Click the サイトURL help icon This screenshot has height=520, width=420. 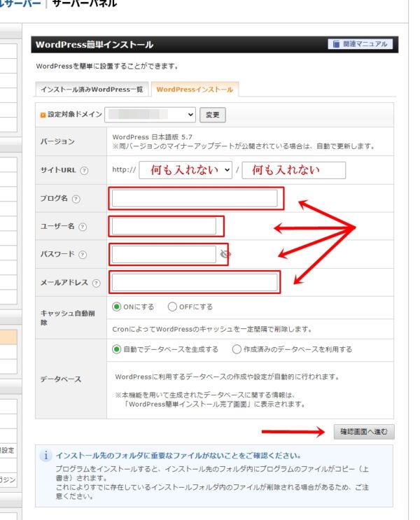pyautogui.click(x=84, y=171)
